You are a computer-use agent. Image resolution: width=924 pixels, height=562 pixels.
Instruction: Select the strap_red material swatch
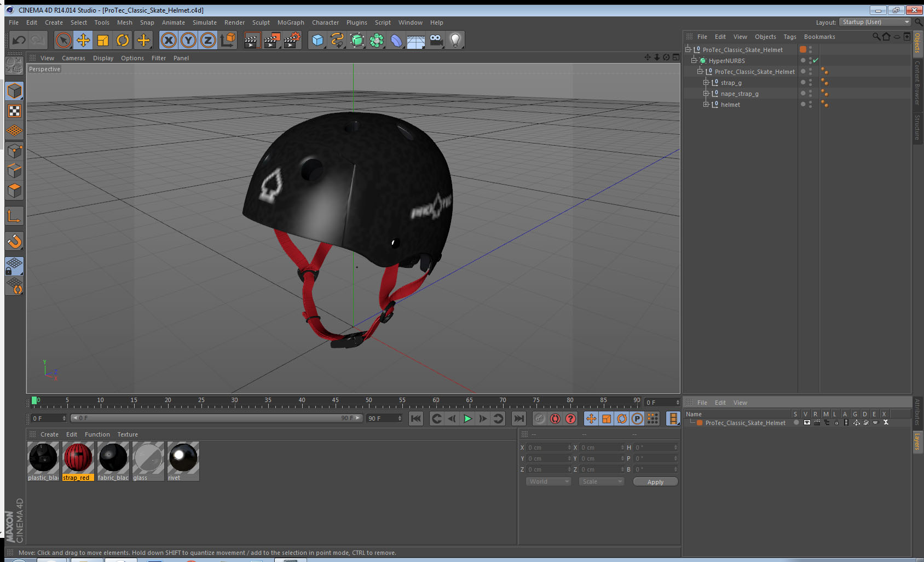(x=78, y=461)
